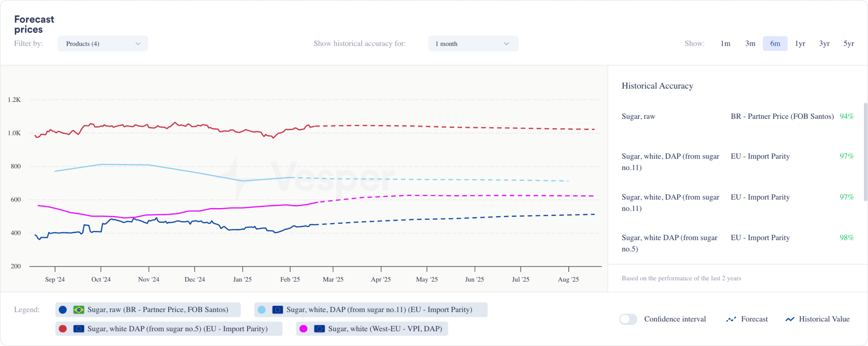868x346 pixels.
Task: Enable the Confidence interval toggle
Action: pos(628,319)
